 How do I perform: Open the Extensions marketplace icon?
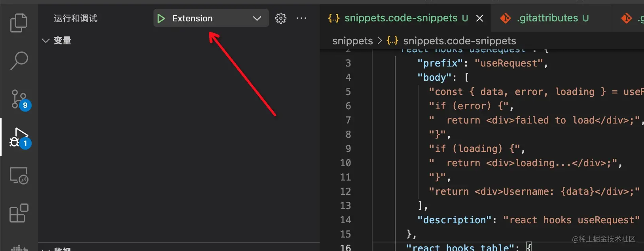click(x=19, y=213)
